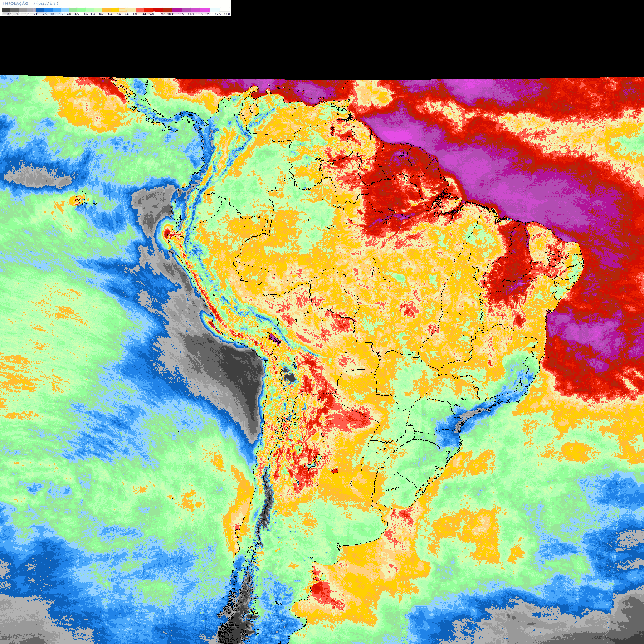Pick the darkest gray swatch above 0.5
This screenshot has width=644, height=644.
coord(6,10)
